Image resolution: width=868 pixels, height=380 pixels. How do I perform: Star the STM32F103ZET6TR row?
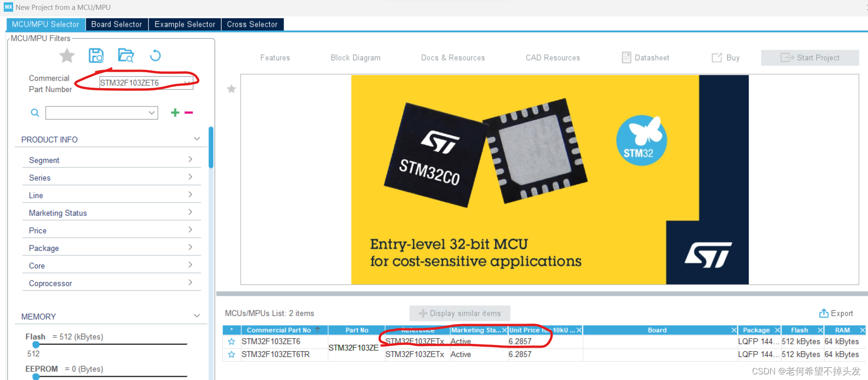pos(232,355)
